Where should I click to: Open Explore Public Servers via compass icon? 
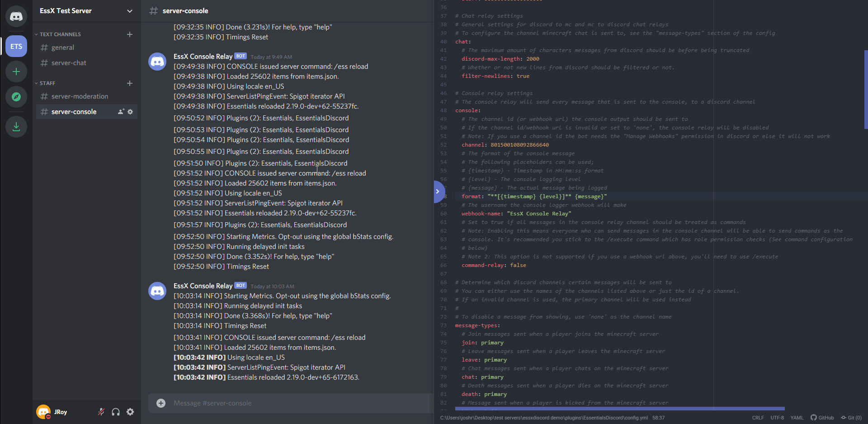[x=16, y=96]
